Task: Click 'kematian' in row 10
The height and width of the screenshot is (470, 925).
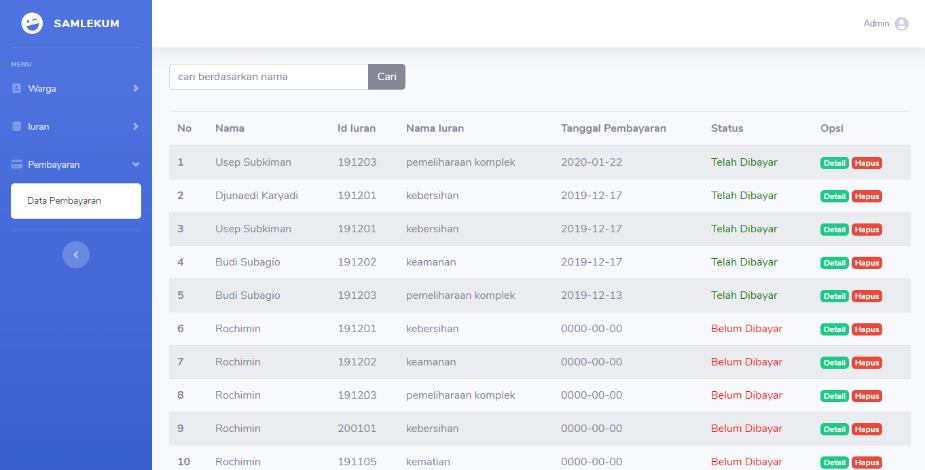Action: (428, 461)
